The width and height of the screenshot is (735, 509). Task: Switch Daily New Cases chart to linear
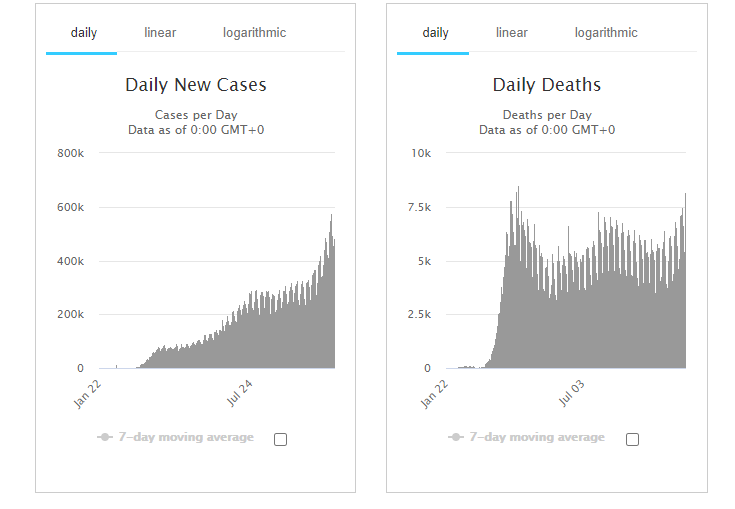160,33
